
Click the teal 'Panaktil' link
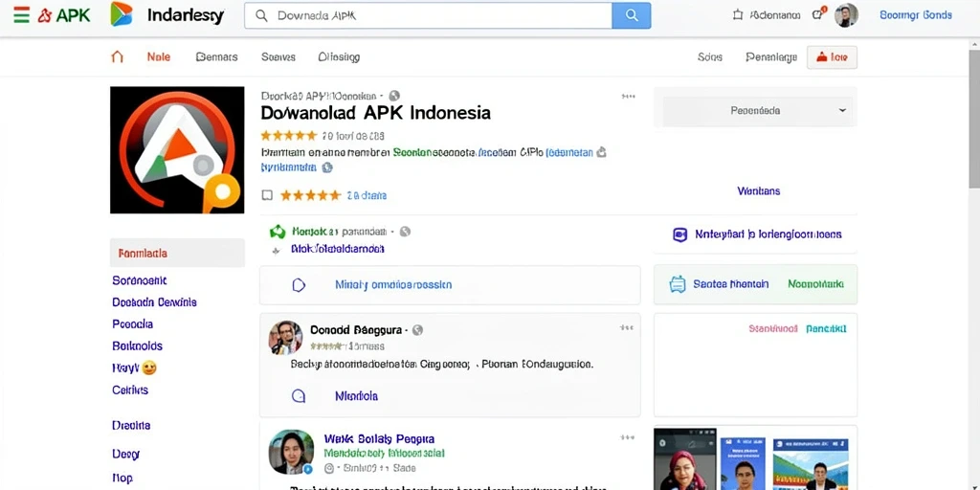point(826,329)
